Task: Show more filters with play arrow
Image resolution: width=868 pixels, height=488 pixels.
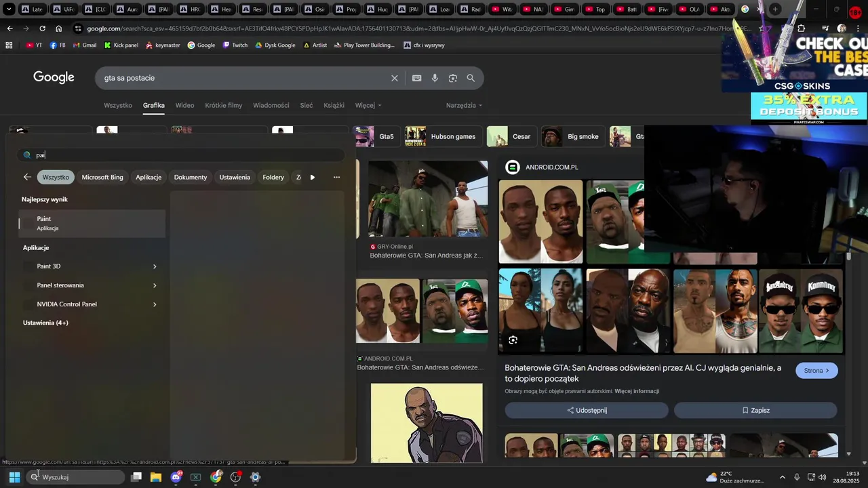Action: (x=313, y=177)
